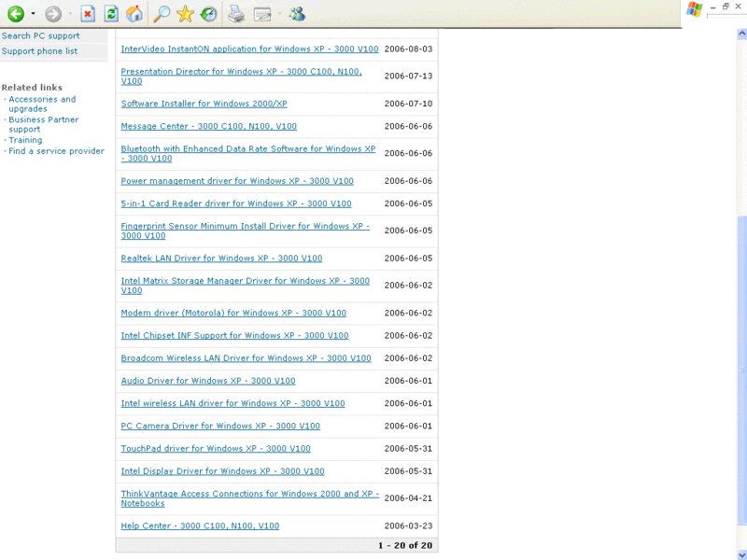This screenshot has width=747, height=560.
Task: Choose Power management driver for Windows XP
Action: [237, 181]
